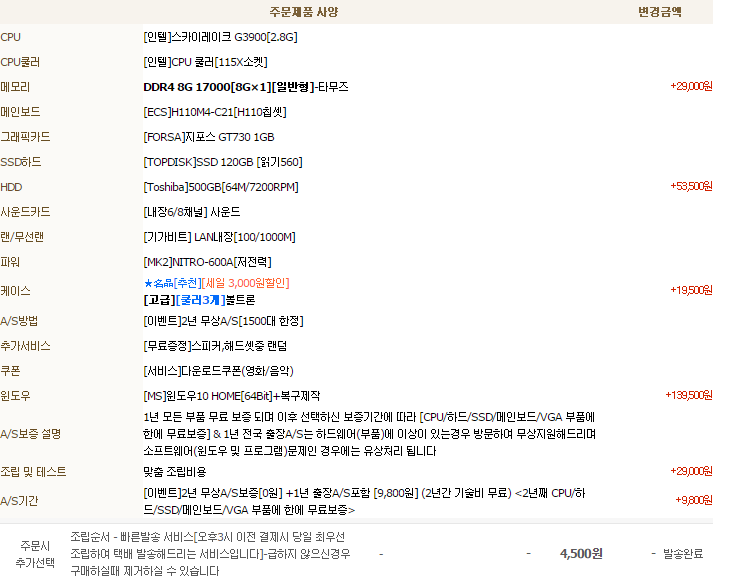Click the '조립 및 테스트' row label
The image size is (729, 581).
[33, 472]
